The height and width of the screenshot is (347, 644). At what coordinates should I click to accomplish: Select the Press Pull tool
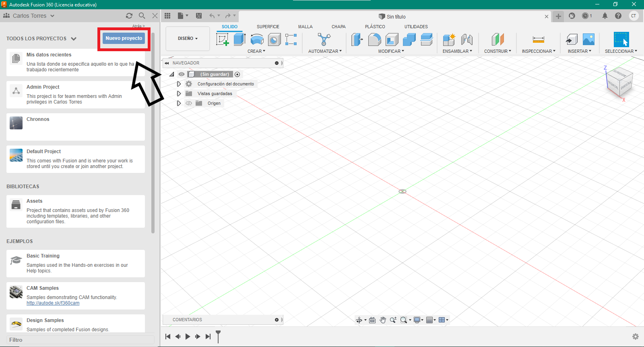tap(357, 39)
